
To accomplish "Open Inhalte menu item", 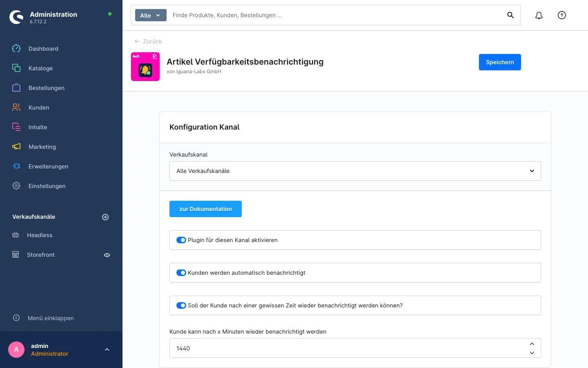I will coord(38,127).
